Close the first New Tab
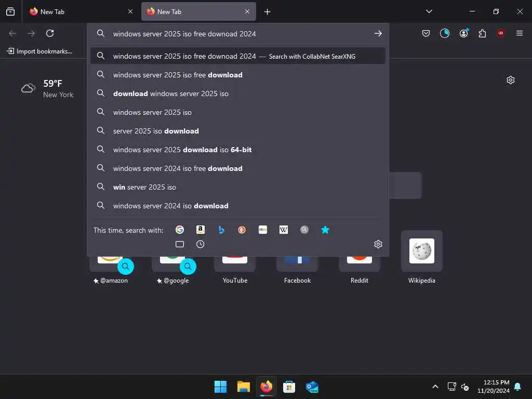This screenshot has width=532, height=399. click(130, 11)
